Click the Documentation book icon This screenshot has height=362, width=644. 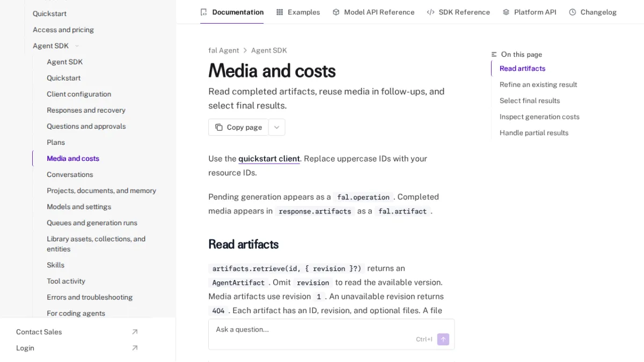pyautogui.click(x=203, y=12)
